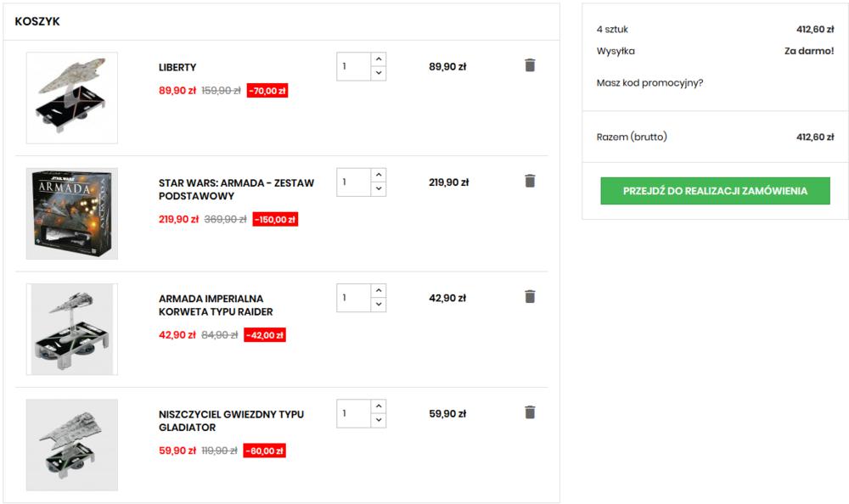Remove the Gladiator star destroyer item
Image resolution: width=849 pixels, height=504 pixels.
pos(530,412)
